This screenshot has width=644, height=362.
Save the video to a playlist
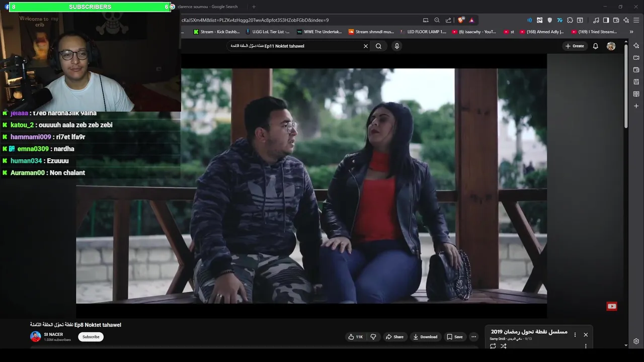pyautogui.click(x=455, y=337)
